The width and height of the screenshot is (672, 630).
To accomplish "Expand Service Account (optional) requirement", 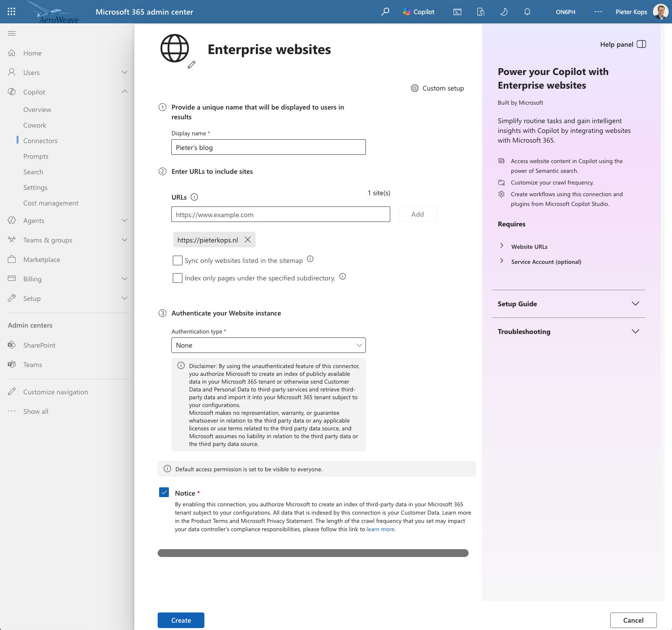I will (x=502, y=261).
